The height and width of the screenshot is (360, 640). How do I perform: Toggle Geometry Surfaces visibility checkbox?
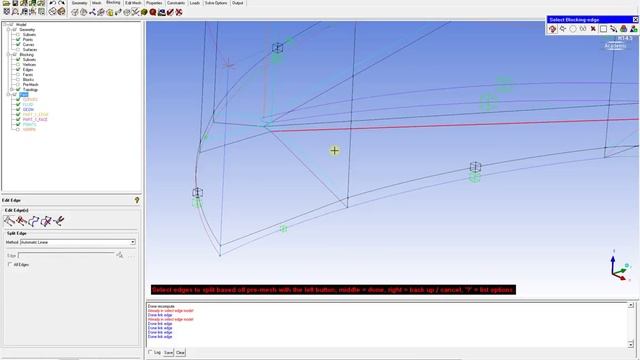(18, 49)
